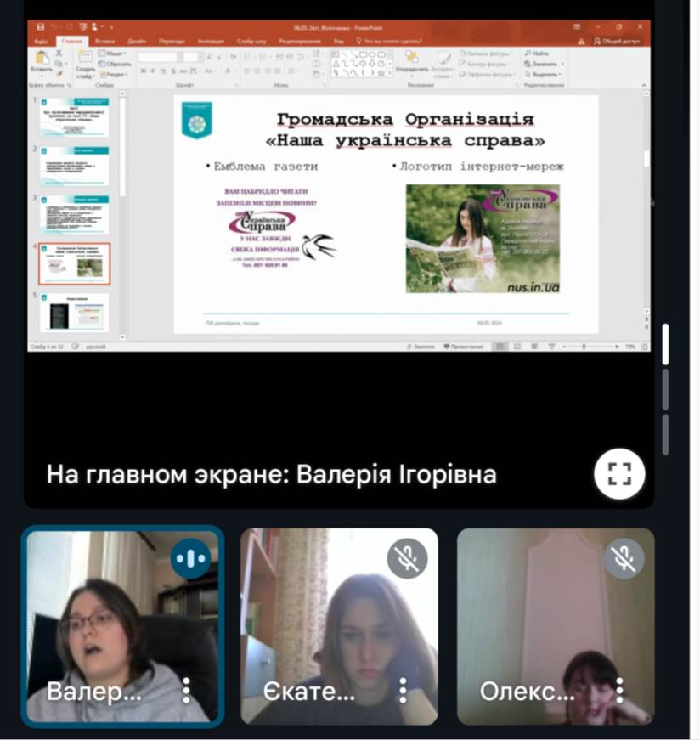Click the Comments (Примечания) status bar button
The image size is (700, 740).
[x=463, y=347]
